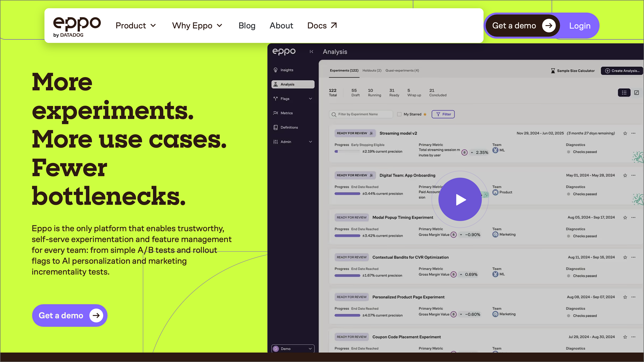Open Docs external link
The image size is (644, 362).
(322, 25)
